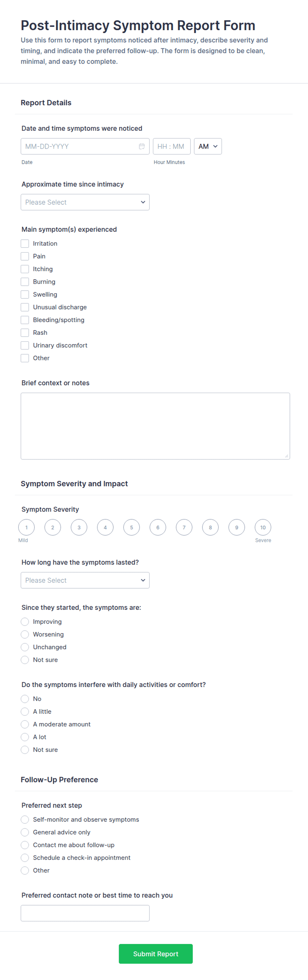Click the Submit Report button
308x980 pixels.
click(156, 954)
